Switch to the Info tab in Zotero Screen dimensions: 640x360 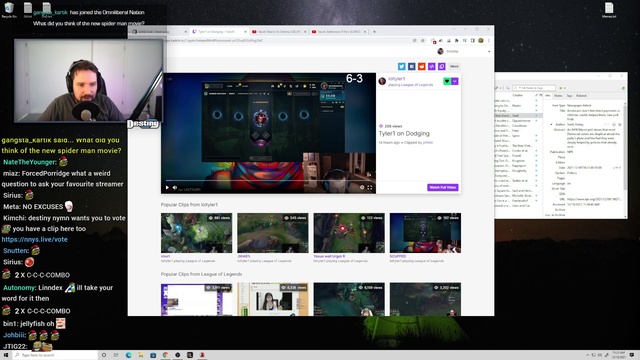click(x=548, y=96)
